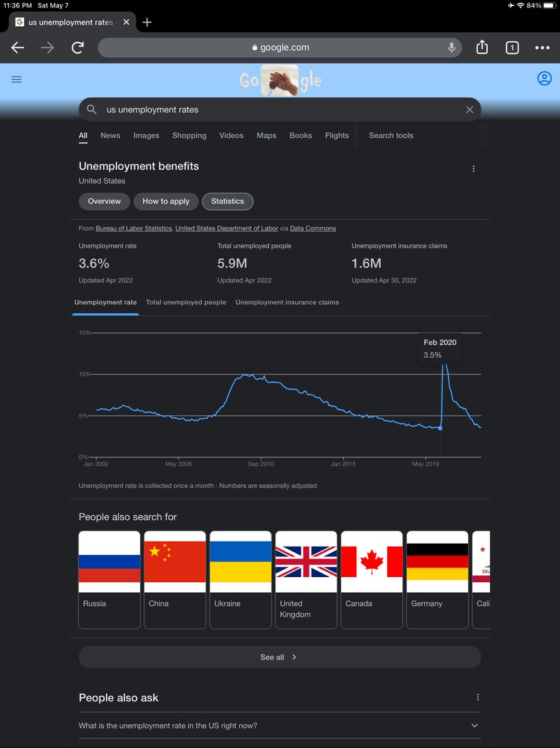Screen dimensions: 560x748
Task: Open Search tools
Action: pos(391,135)
